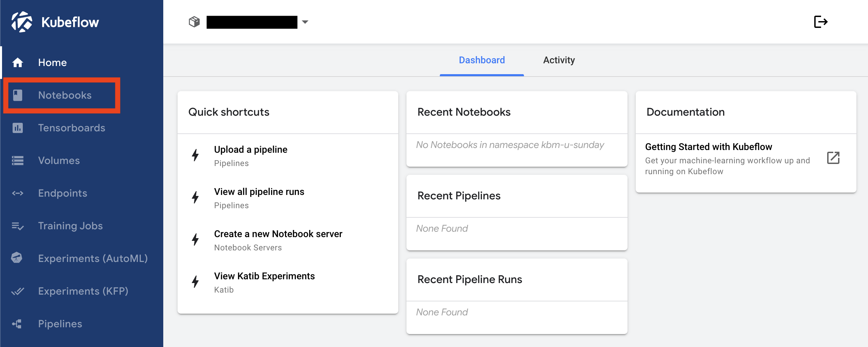Viewport: 868px width, 347px height.
Task: Go to Training Jobs in the sidebar
Action: tap(82, 226)
